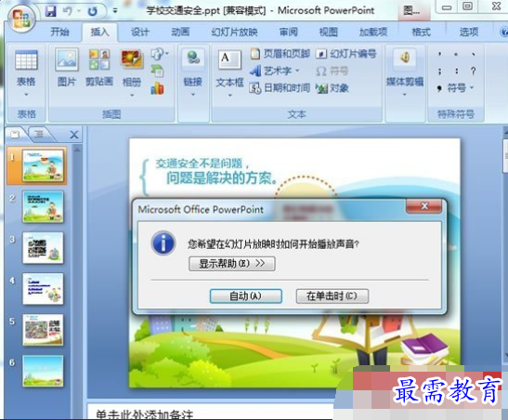The width and height of the screenshot is (508, 420).
Task: Click 页眉和页脚 header and footer
Action: pyautogui.click(x=280, y=54)
